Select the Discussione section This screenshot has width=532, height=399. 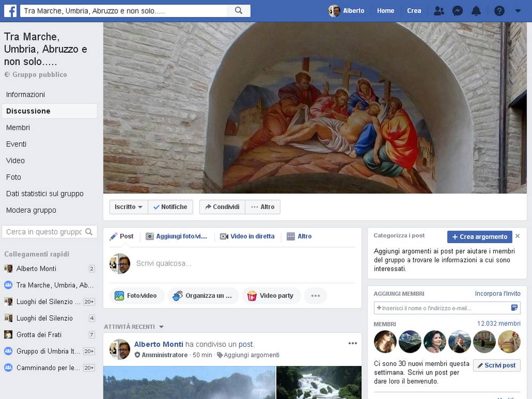point(49,111)
